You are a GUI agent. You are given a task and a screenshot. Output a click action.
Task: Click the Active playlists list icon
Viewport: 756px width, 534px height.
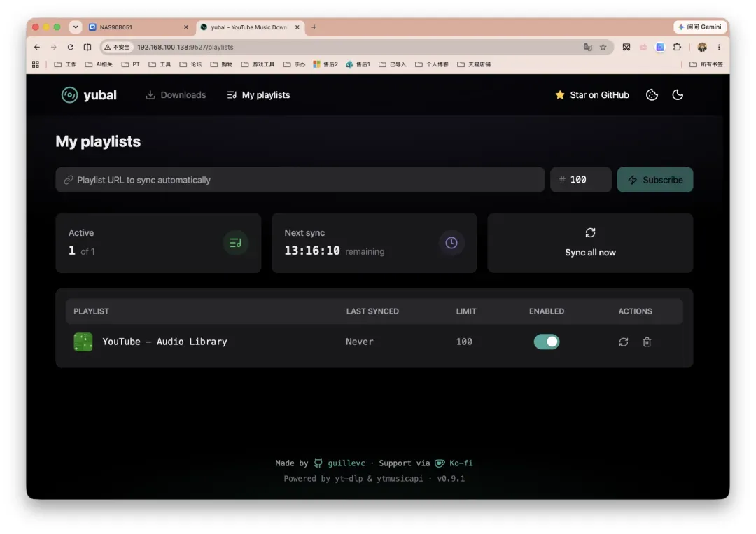point(235,242)
